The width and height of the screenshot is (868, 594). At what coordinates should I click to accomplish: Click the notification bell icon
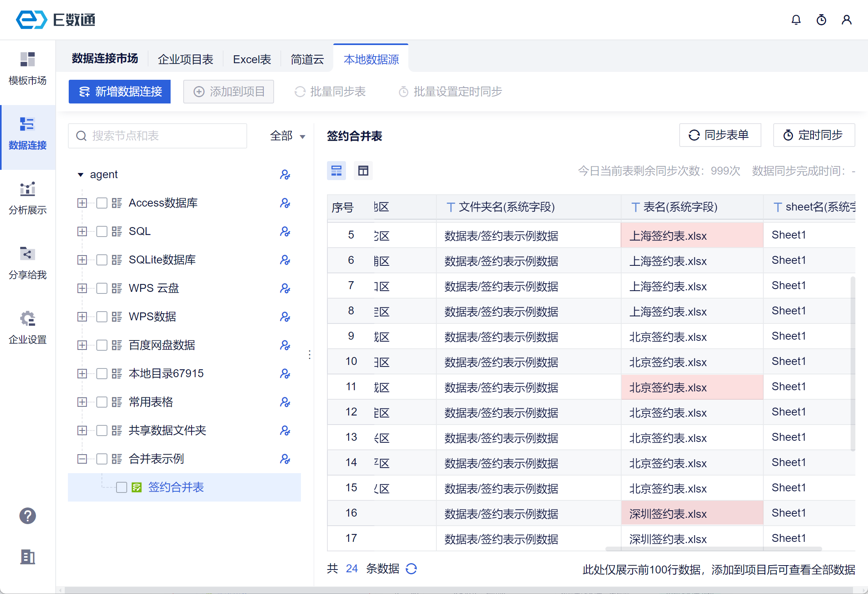pyautogui.click(x=796, y=20)
